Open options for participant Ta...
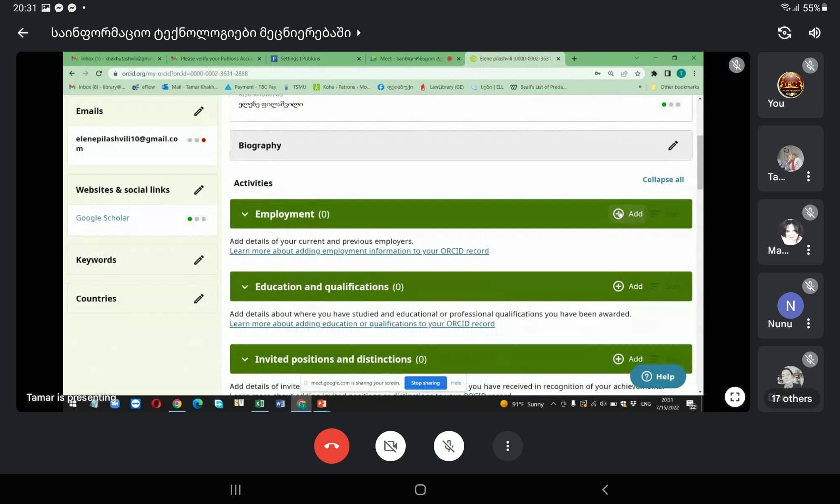Viewport: 840px width, 504px height. pos(808,176)
